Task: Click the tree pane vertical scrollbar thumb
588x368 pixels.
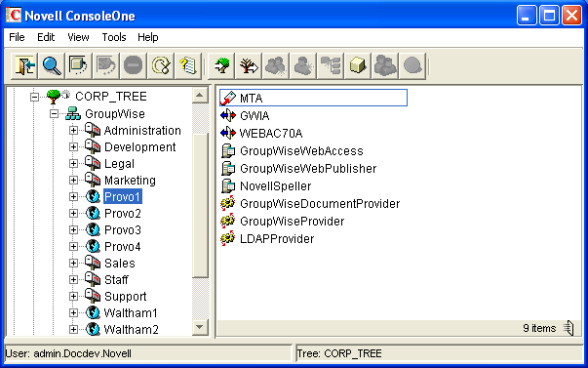Action: click(x=200, y=205)
